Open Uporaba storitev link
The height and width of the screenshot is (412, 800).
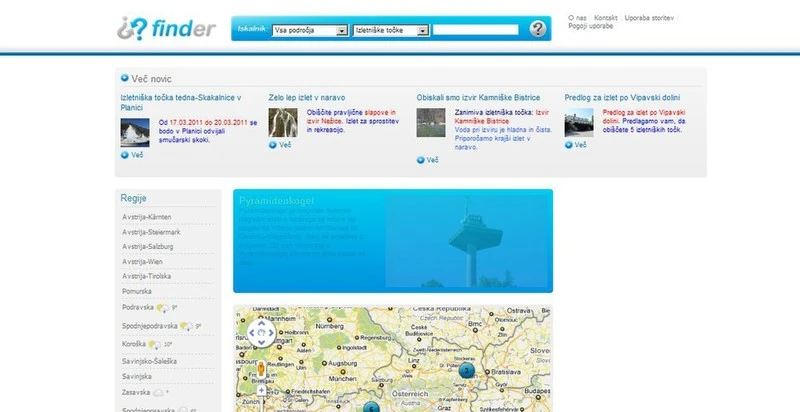649,18
